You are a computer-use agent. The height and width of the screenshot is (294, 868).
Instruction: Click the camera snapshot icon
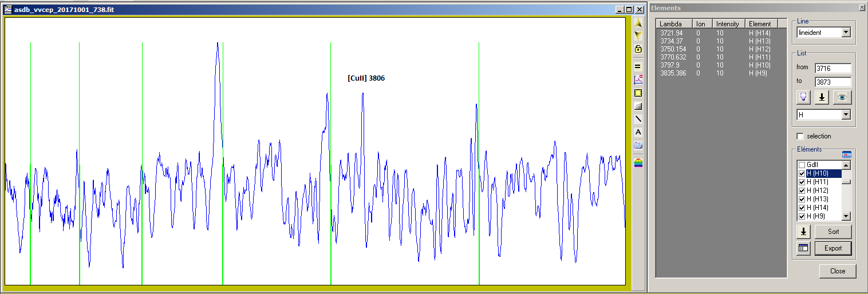[x=638, y=145]
